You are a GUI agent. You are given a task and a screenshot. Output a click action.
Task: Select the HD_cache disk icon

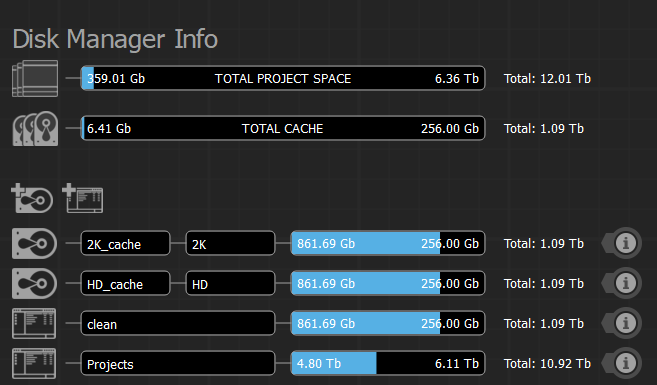tap(34, 284)
